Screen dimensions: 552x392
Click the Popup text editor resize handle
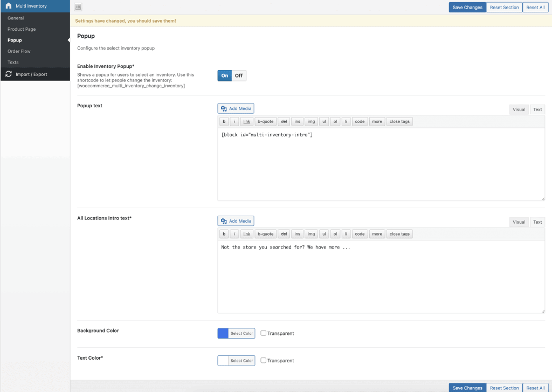(x=543, y=199)
